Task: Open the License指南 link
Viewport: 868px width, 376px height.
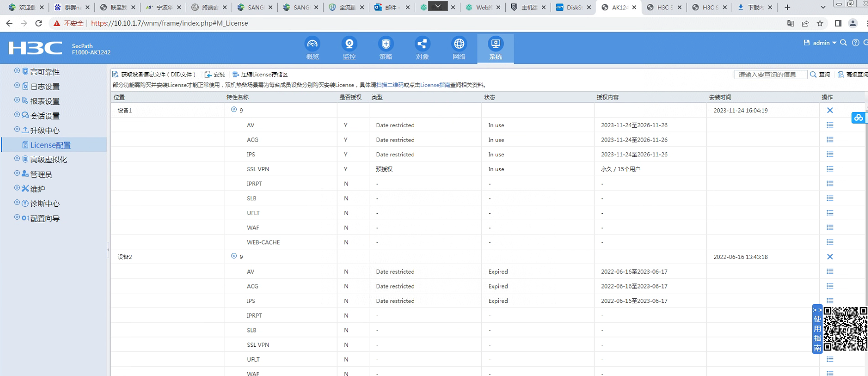Action: point(435,85)
